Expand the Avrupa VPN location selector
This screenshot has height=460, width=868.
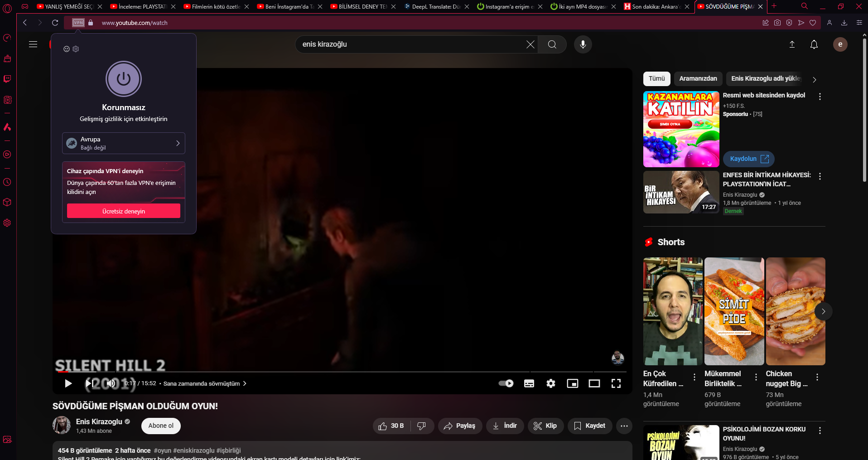point(124,143)
